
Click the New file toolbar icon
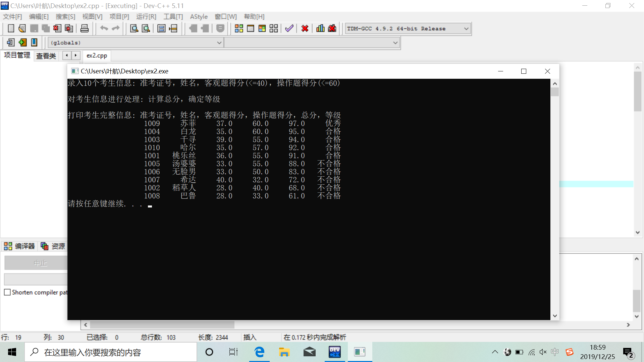[x=11, y=28]
